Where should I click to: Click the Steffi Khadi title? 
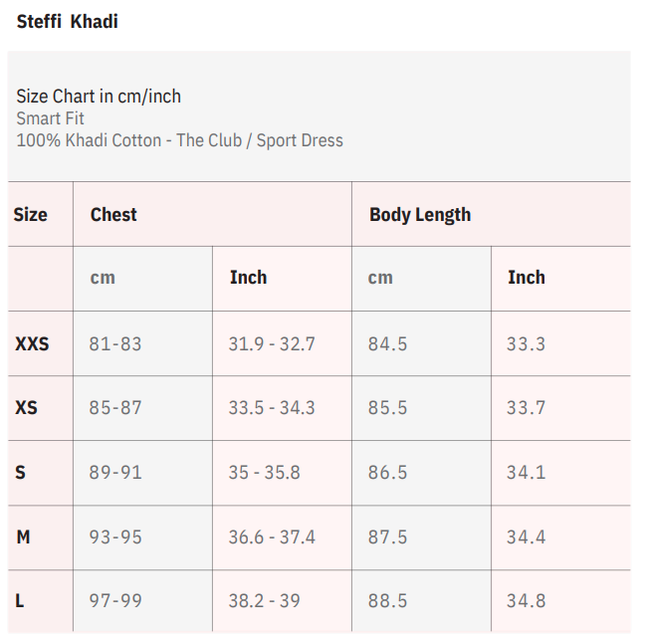pos(67,21)
